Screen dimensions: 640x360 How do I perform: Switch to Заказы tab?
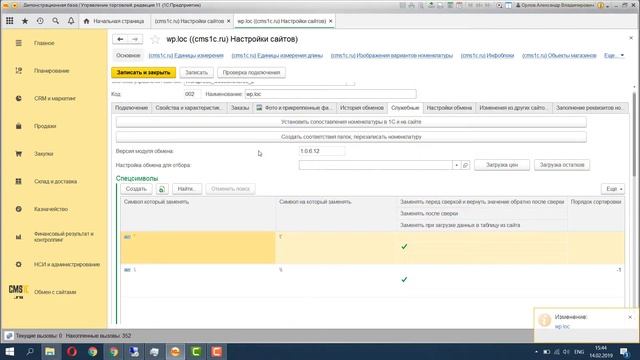(240, 108)
